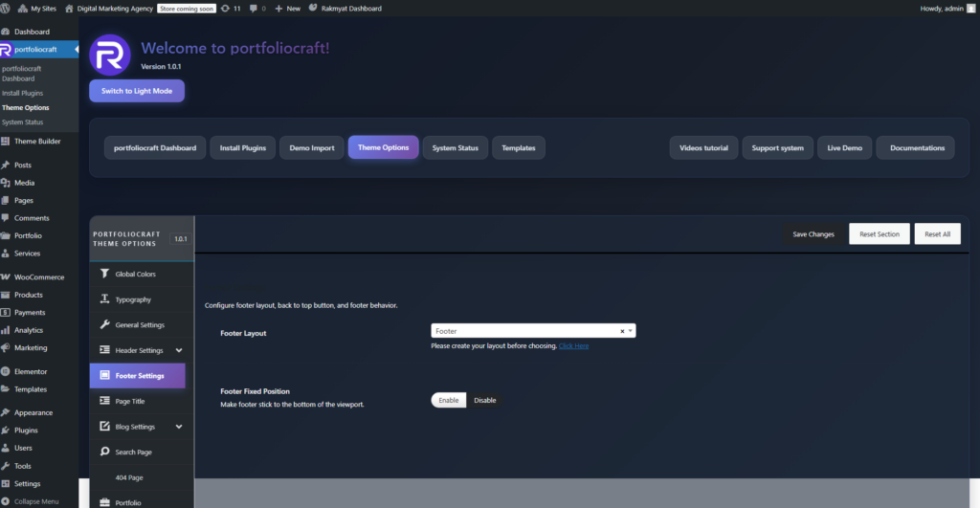Clear the Footer Layout selection with x
This screenshot has width=980, height=508.
(x=622, y=331)
